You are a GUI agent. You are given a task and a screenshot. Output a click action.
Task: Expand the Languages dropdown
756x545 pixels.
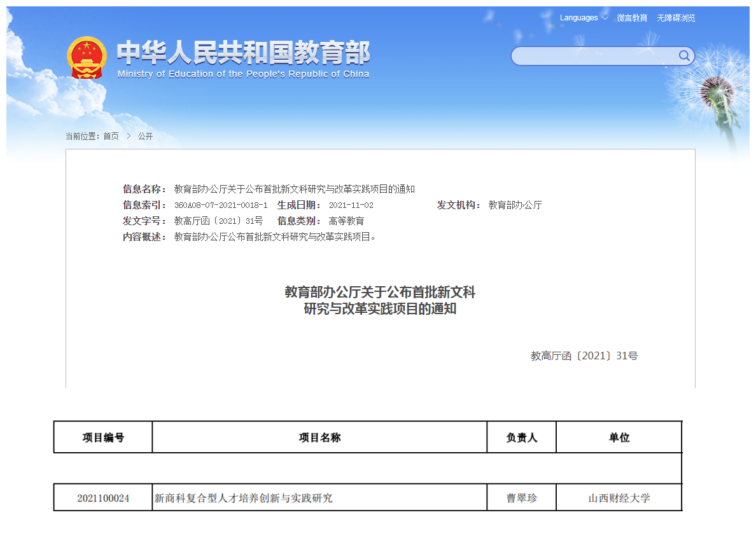coord(579,18)
